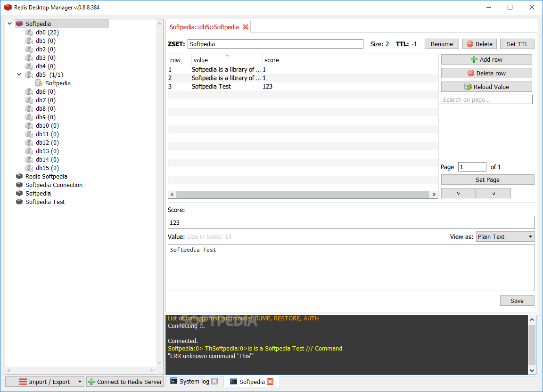Image resolution: width=543 pixels, height=392 pixels.
Task: Click the ZSET key name input field
Action: 275,44
